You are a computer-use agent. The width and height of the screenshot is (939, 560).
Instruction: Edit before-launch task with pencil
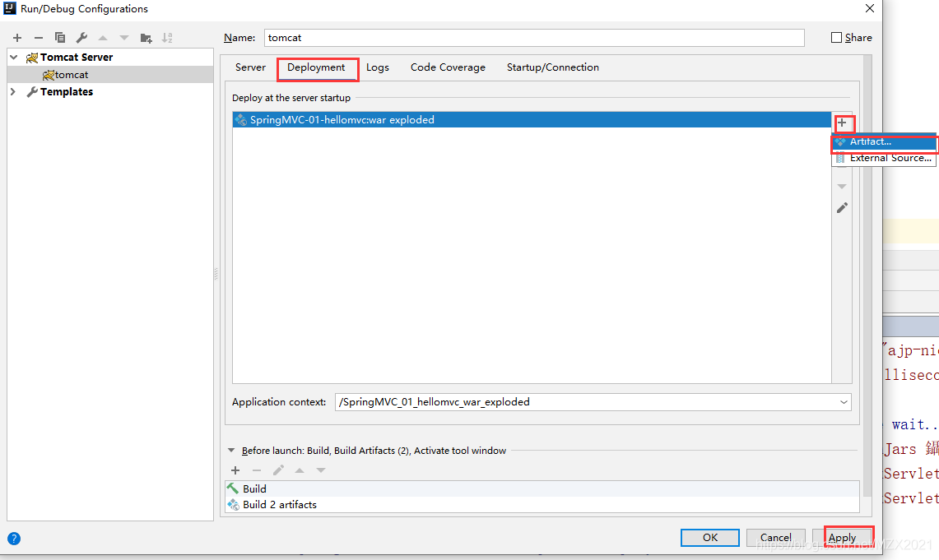click(278, 470)
